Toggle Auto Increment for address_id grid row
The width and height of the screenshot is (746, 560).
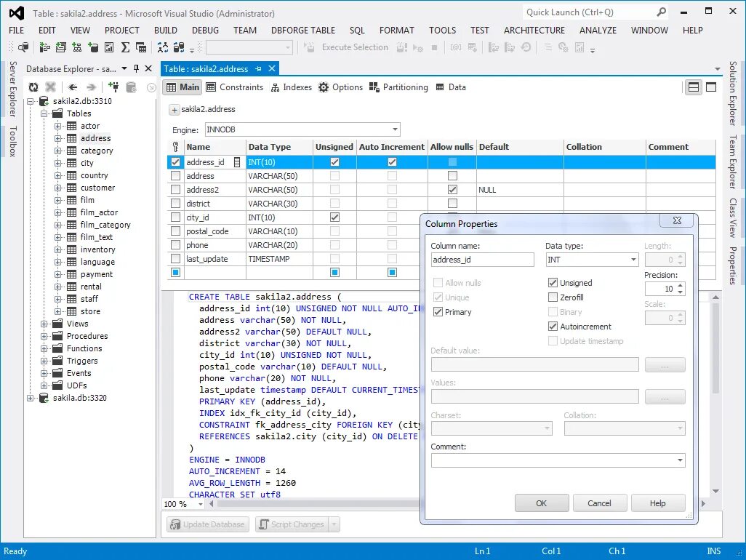[392, 162]
